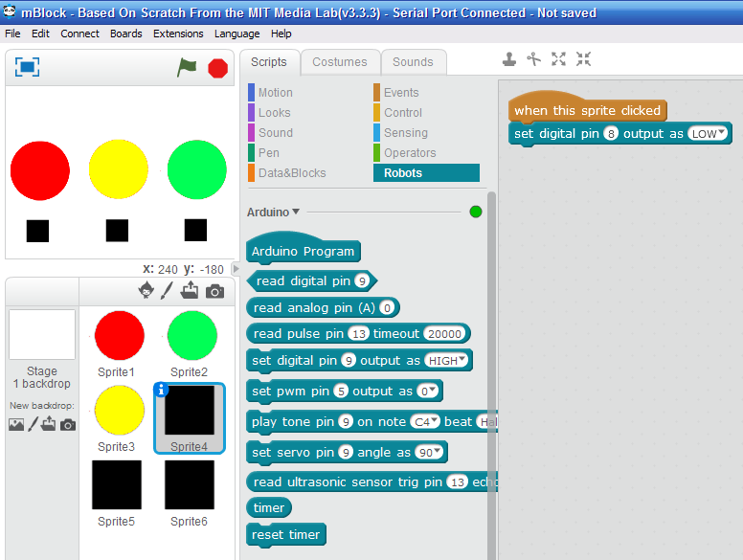
Task: Click the timer reporter block
Action: tap(269, 508)
